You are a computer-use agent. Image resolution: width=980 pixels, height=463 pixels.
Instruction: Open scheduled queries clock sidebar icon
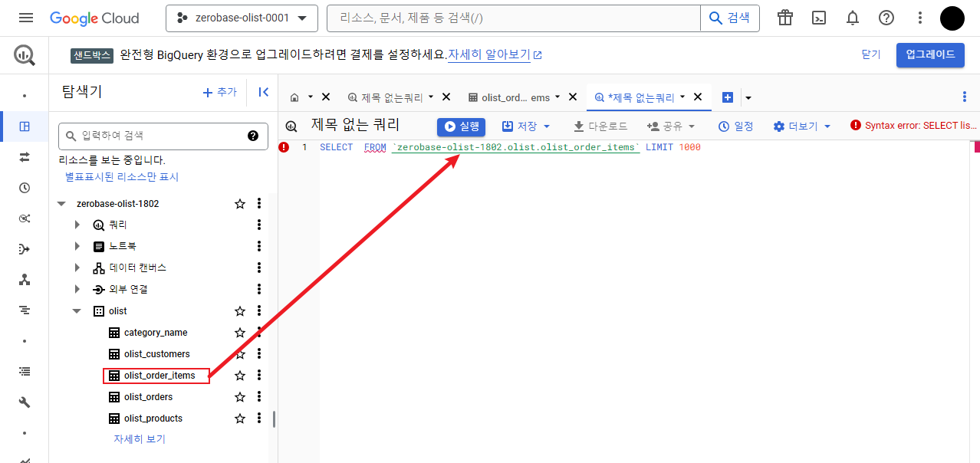(x=24, y=188)
